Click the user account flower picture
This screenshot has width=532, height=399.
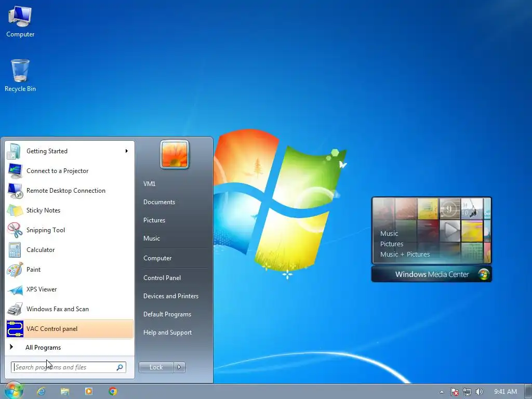click(175, 154)
